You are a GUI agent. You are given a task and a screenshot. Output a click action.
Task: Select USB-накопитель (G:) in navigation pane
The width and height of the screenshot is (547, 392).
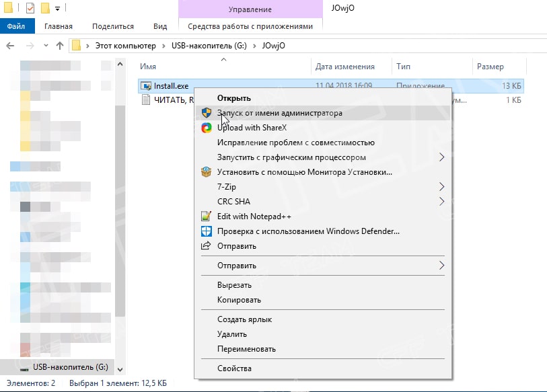[57, 367]
